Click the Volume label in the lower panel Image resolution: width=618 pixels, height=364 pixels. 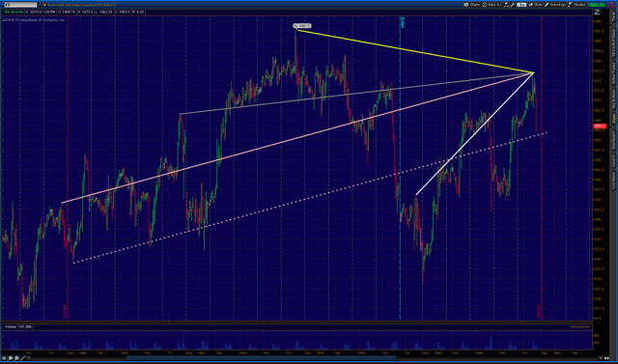click(11, 326)
